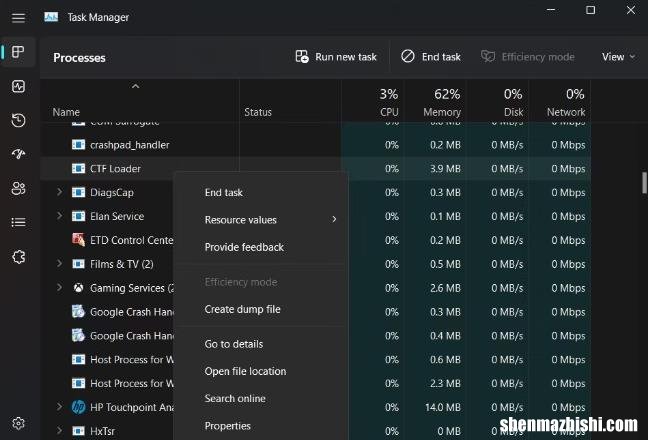Image resolution: width=648 pixels, height=440 pixels.
Task: Sort by Network column header
Action: click(560, 101)
